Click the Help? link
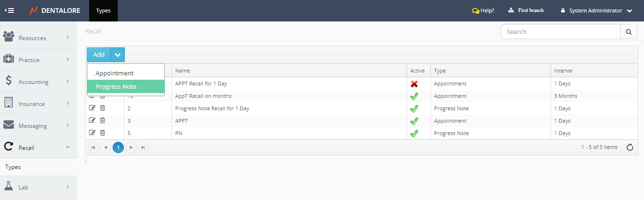Image resolution: width=644 pixels, height=200 pixels. point(483,11)
